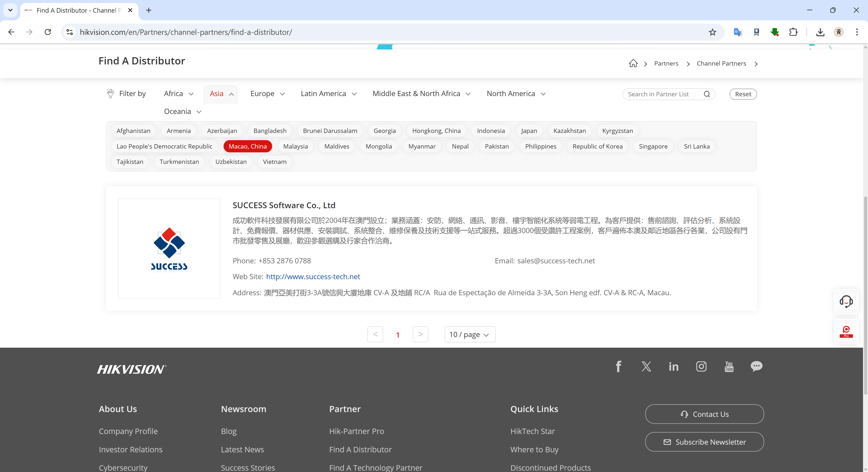Open the floating customer support headset icon

pyautogui.click(x=846, y=301)
